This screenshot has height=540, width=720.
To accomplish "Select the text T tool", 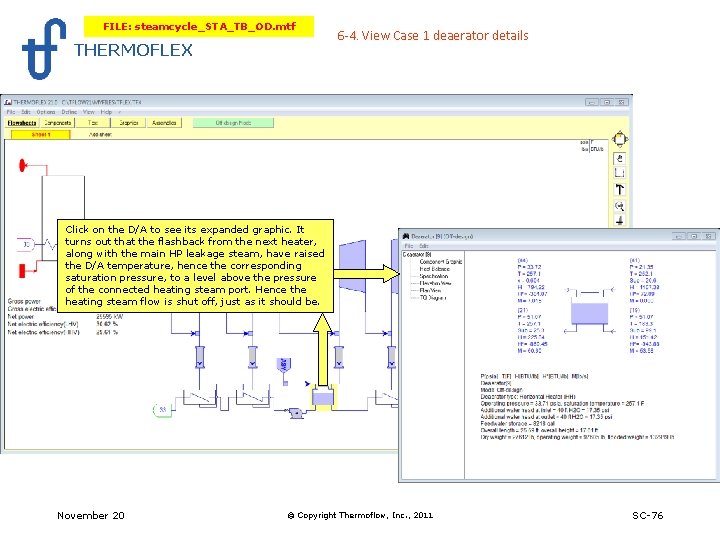I will 619,189.
